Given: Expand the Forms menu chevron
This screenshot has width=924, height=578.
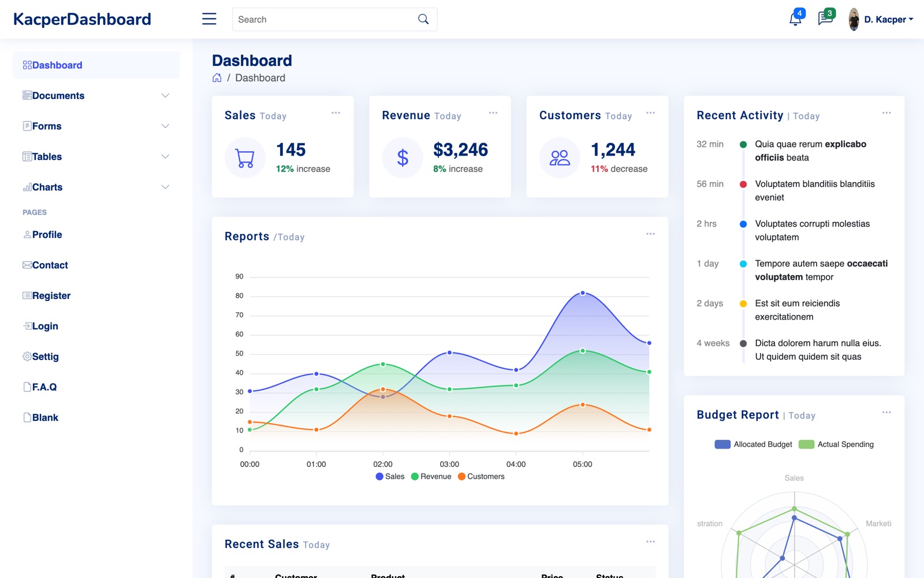Looking at the screenshot, I should 165,126.
